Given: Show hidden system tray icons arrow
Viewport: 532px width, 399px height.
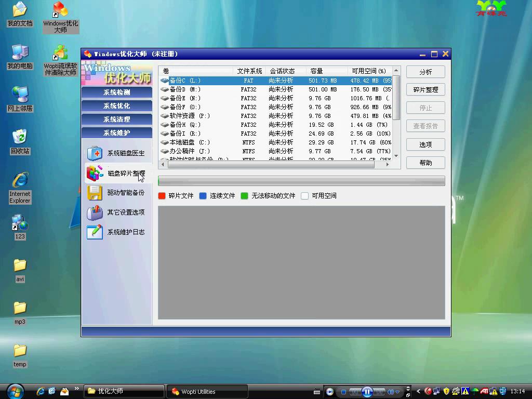Looking at the screenshot, I should (x=418, y=391).
